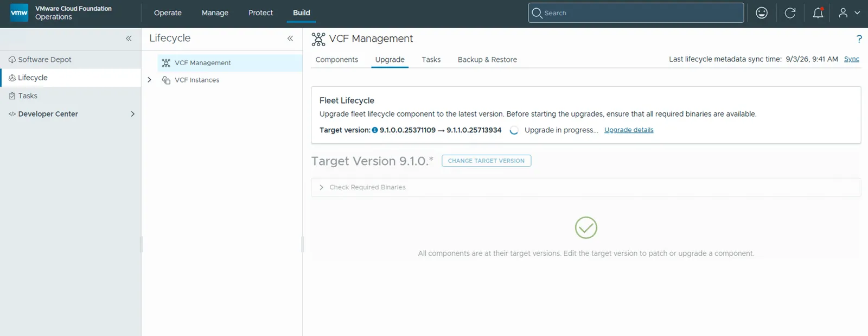This screenshot has width=868, height=336.
Task: Open the notifications bell
Action: tap(818, 12)
